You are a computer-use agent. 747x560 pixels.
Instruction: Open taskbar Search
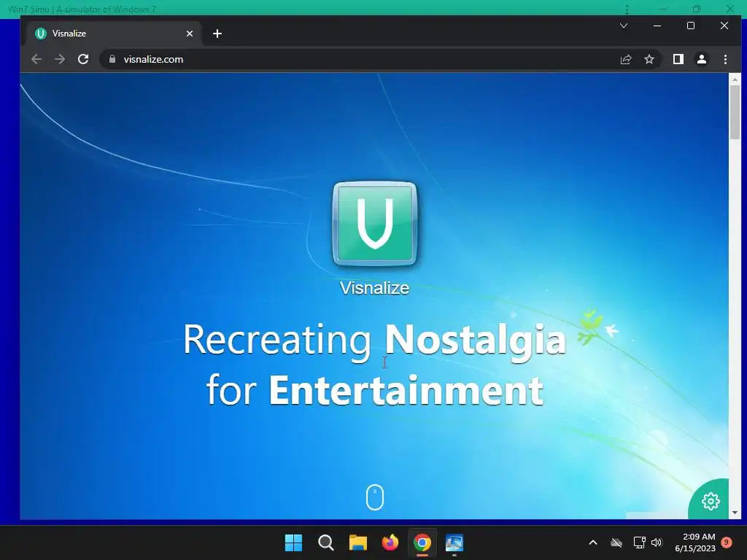pyautogui.click(x=326, y=542)
